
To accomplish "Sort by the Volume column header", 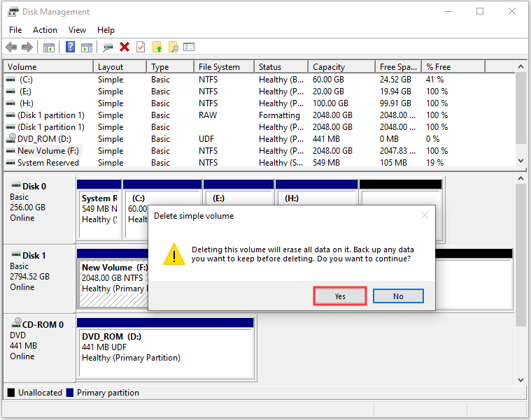I will click(x=48, y=67).
